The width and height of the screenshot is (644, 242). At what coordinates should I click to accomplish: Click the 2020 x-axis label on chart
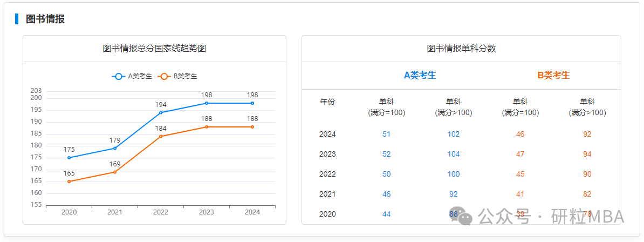69,212
